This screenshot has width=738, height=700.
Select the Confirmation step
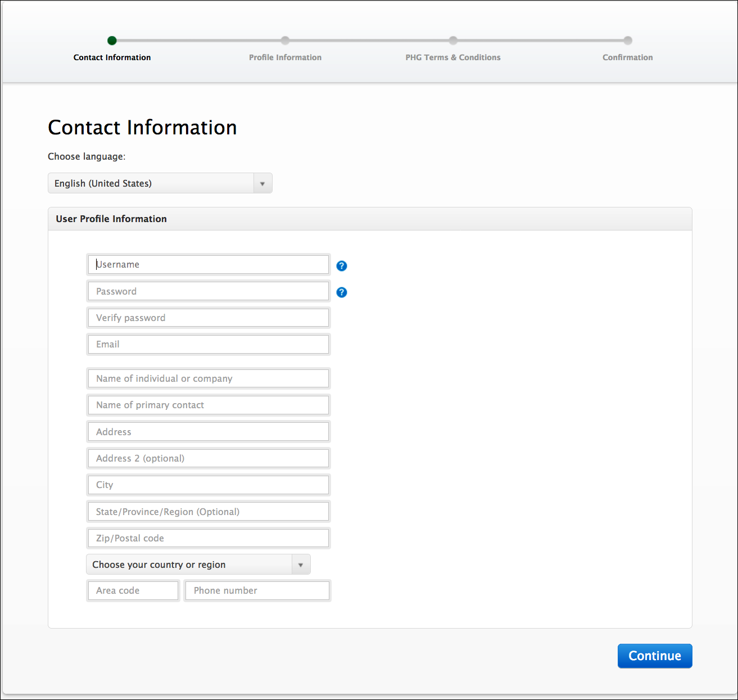(x=628, y=57)
